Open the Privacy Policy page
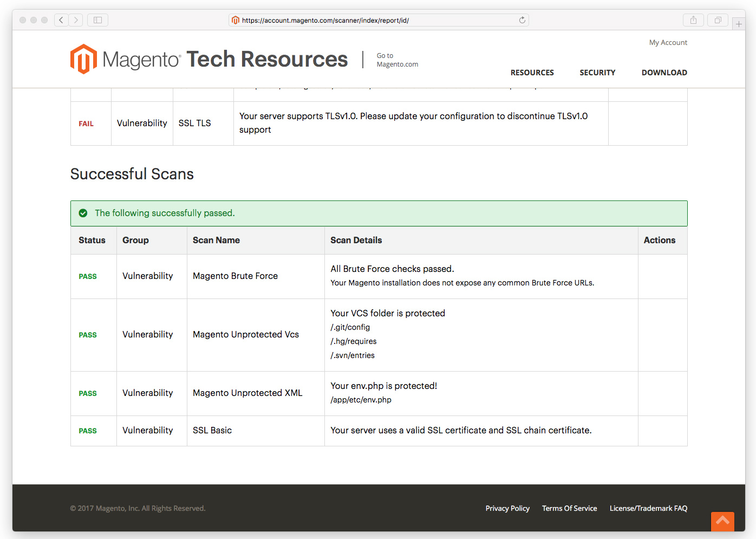Viewport: 756px width, 539px height. pyautogui.click(x=507, y=508)
